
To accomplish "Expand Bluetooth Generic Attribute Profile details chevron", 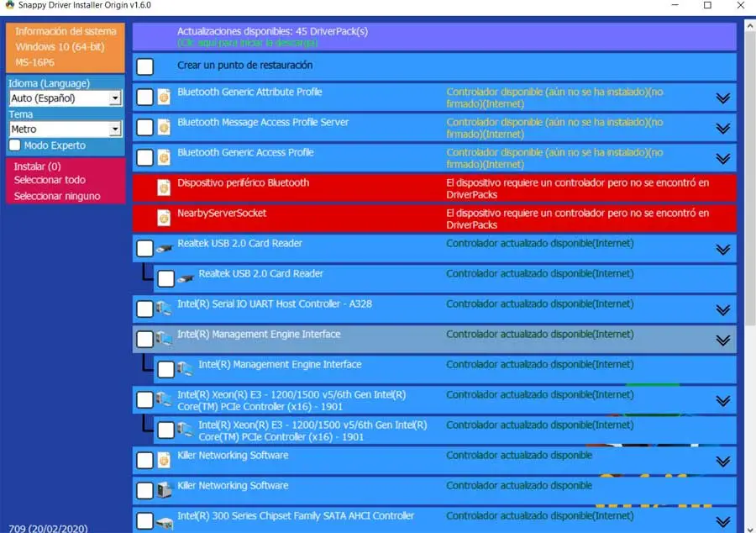I will [x=722, y=98].
